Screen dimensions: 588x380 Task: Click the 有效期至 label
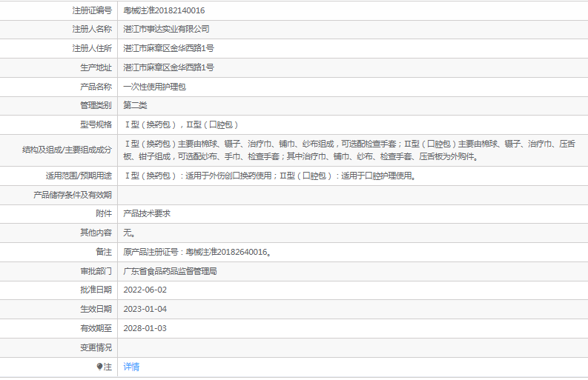(96, 329)
